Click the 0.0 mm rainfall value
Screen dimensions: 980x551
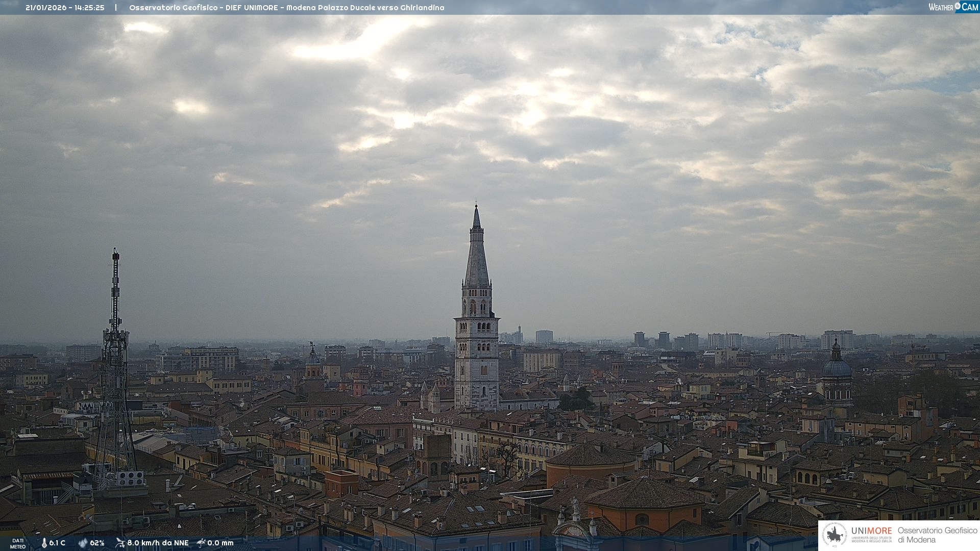[x=220, y=543]
